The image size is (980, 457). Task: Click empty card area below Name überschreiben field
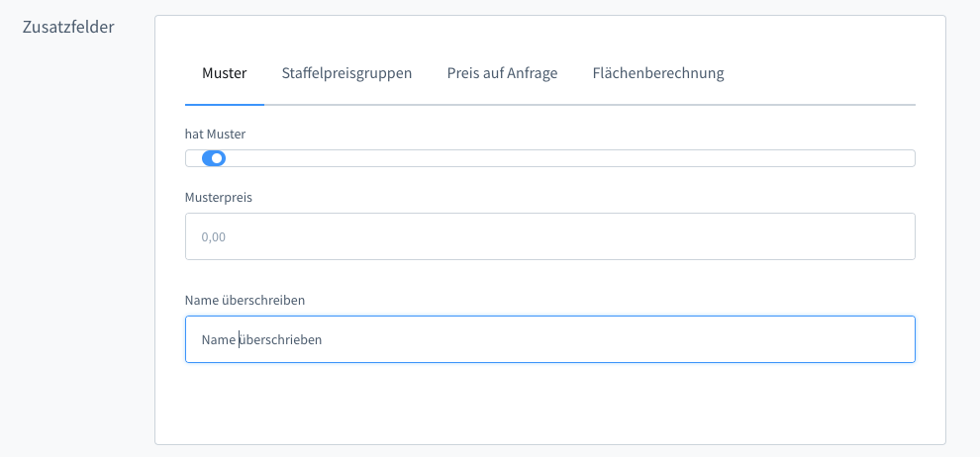[549, 404]
